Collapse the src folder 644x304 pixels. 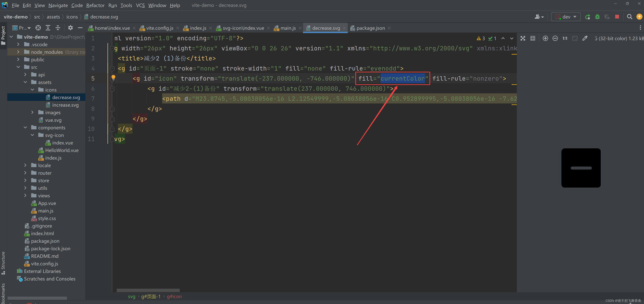tap(18, 67)
